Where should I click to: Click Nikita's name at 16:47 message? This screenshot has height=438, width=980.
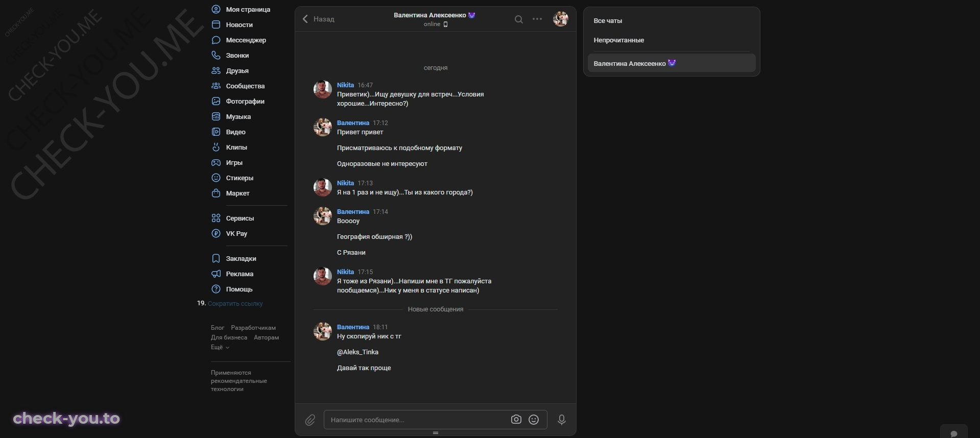pos(345,85)
